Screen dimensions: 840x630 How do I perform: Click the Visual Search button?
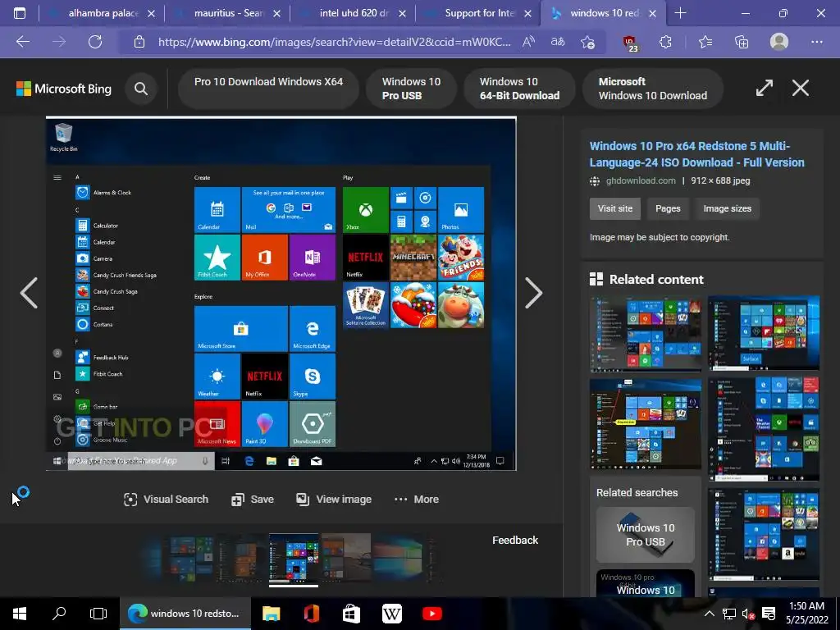[x=166, y=500]
